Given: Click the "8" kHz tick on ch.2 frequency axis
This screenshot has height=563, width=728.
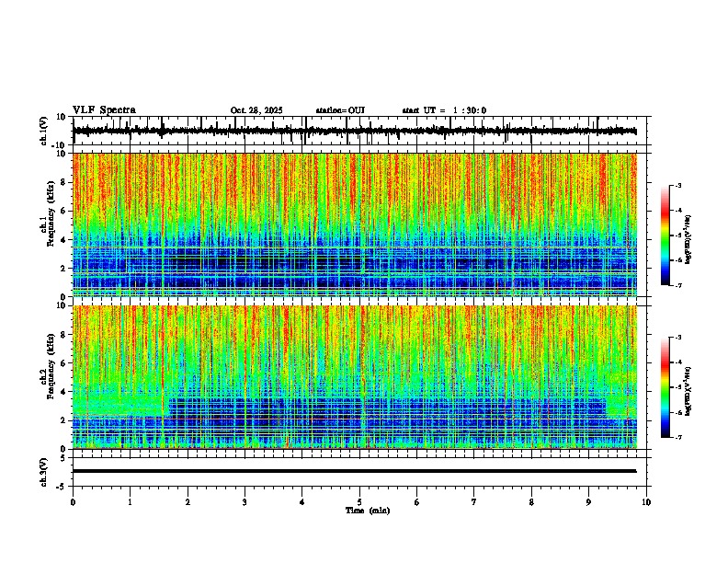Looking at the screenshot, I should (x=64, y=335).
